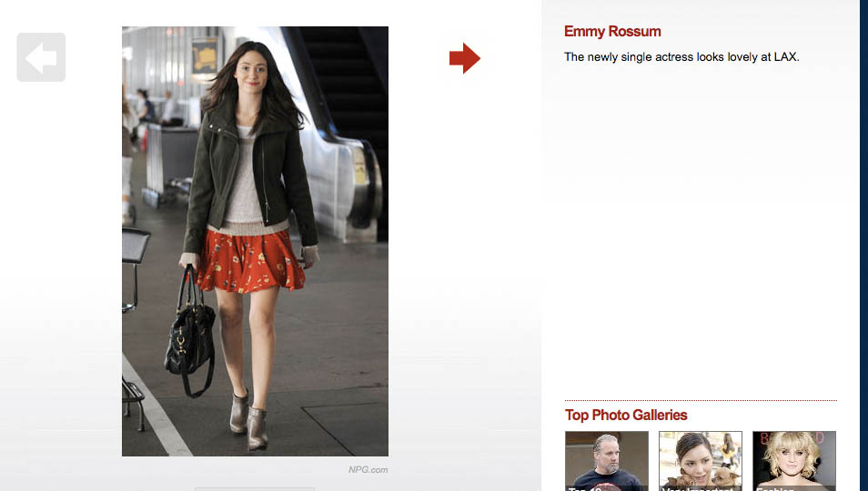Click the caption about LAX
This screenshot has width=868, height=491.
pyautogui.click(x=681, y=56)
